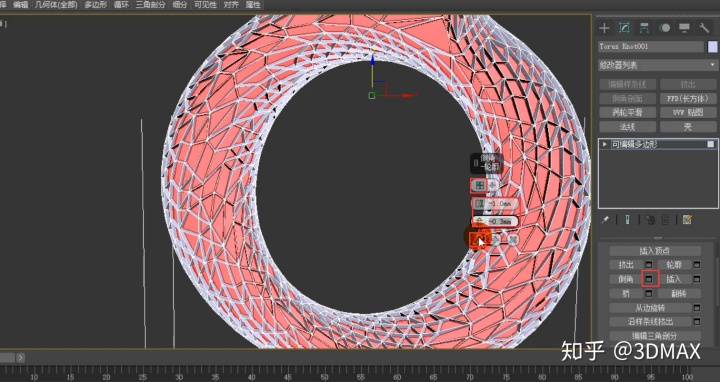This screenshot has height=382, width=720.
Task: Open the 循环 menu
Action: coord(122,5)
